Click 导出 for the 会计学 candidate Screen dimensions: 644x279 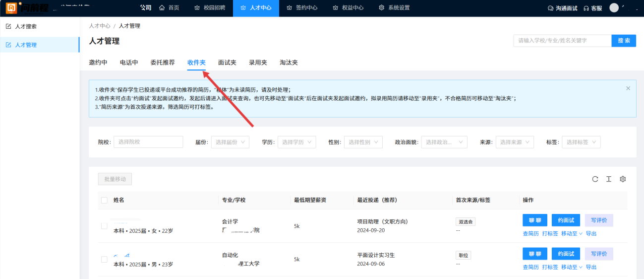591,233
